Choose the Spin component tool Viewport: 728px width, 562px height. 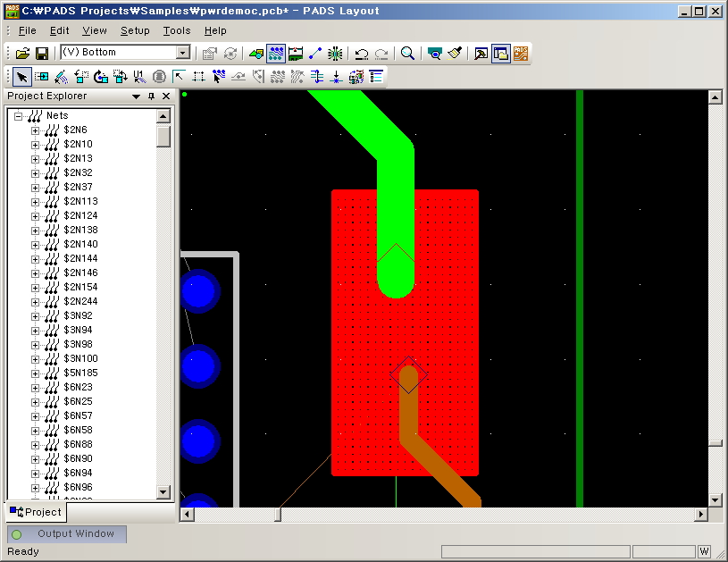click(100, 77)
